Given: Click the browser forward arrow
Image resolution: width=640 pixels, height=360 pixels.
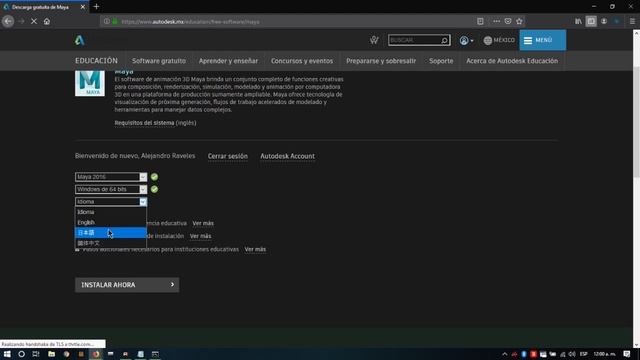Looking at the screenshot, I should [21, 21].
